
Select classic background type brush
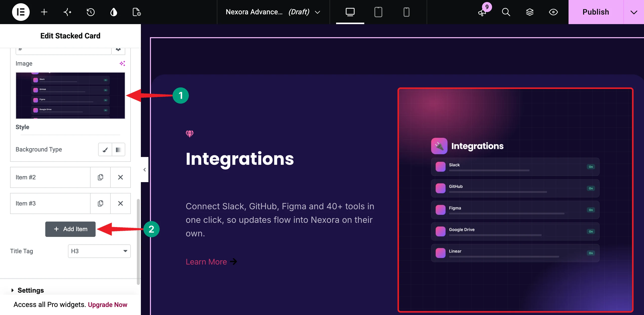(105, 149)
